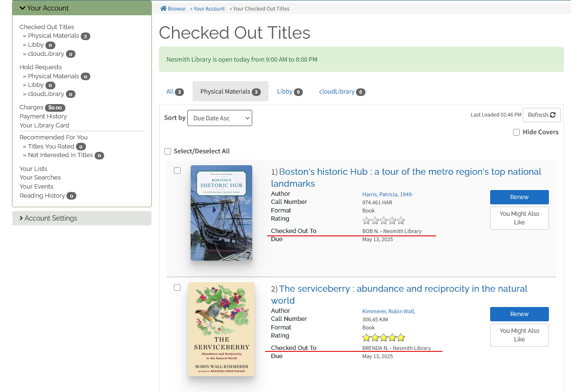Click Physical Materials count badge in sidebar
The height and width of the screenshot is (392, 579).
pyautogui.click(x=85, y=36)
